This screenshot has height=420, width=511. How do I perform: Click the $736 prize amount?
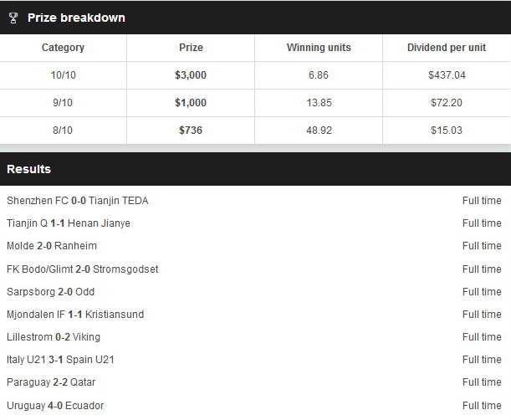point(191,131)
